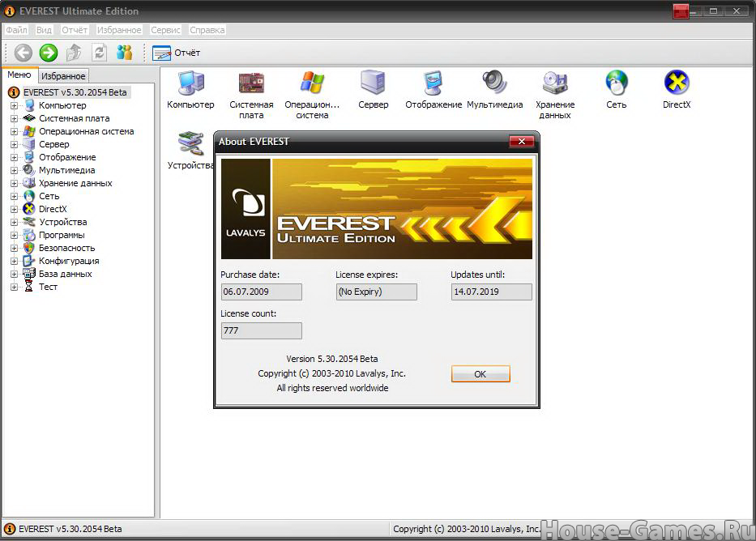The image size is (756, 541).
Task: Expand the Системная плата tree node
Action: tap(14, 118)
